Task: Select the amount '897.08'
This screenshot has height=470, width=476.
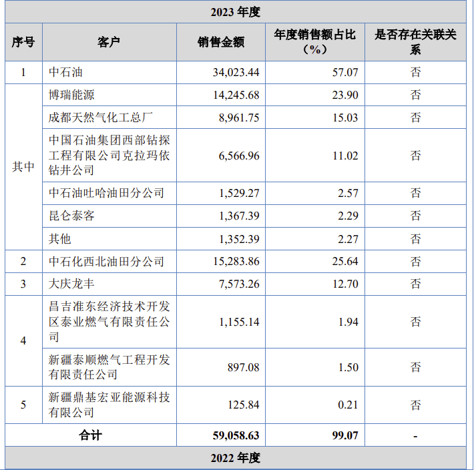Action: [x=244, y=367]
